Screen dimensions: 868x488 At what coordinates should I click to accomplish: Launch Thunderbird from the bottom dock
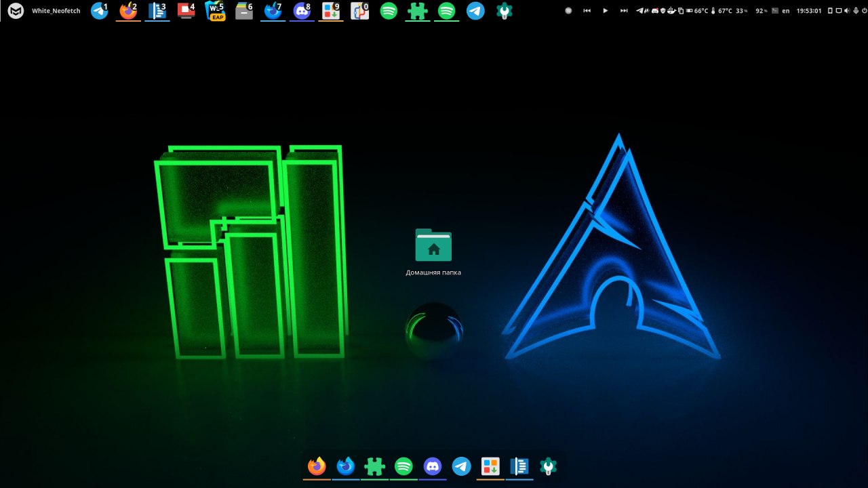(x=346, y=466)
